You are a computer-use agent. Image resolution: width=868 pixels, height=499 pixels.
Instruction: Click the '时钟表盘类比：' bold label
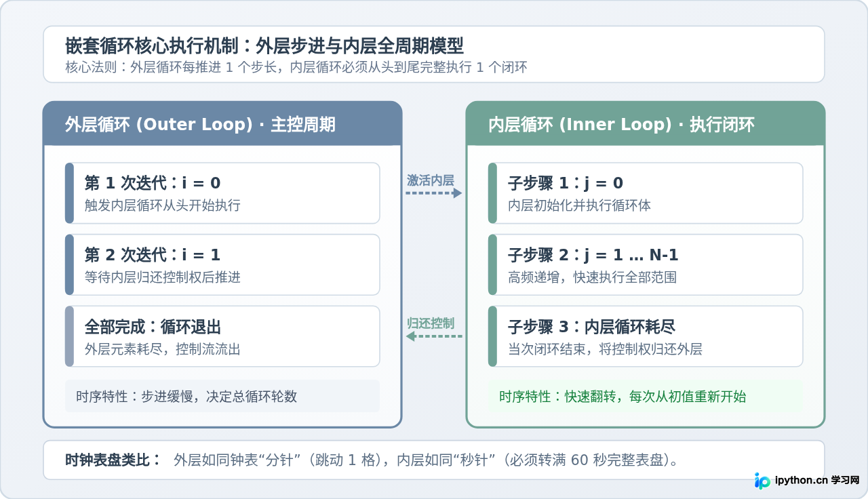(113, 460)
